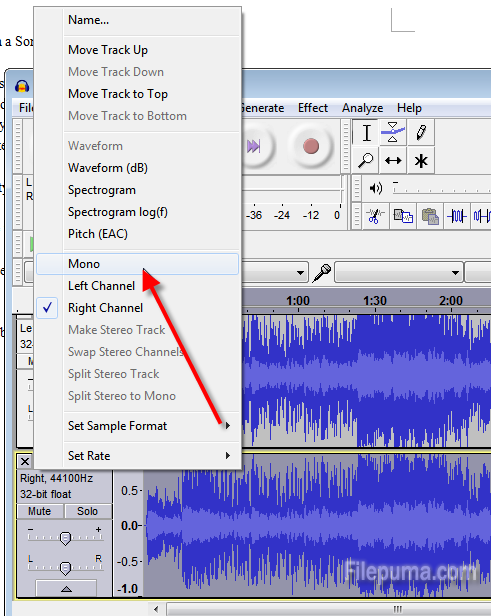Click the Cut scissors icon
Image resolution: width=491 pixels, height=616 pixels.
375,216
